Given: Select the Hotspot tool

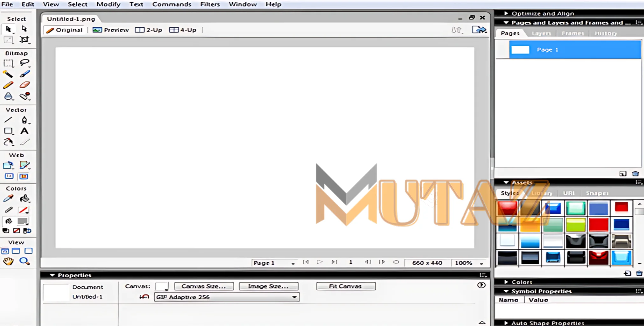Looking at the screenshot, I should [8, 165].
